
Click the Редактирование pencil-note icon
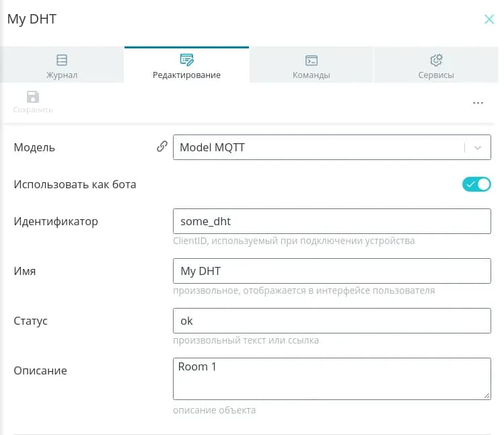pos(186,60)
